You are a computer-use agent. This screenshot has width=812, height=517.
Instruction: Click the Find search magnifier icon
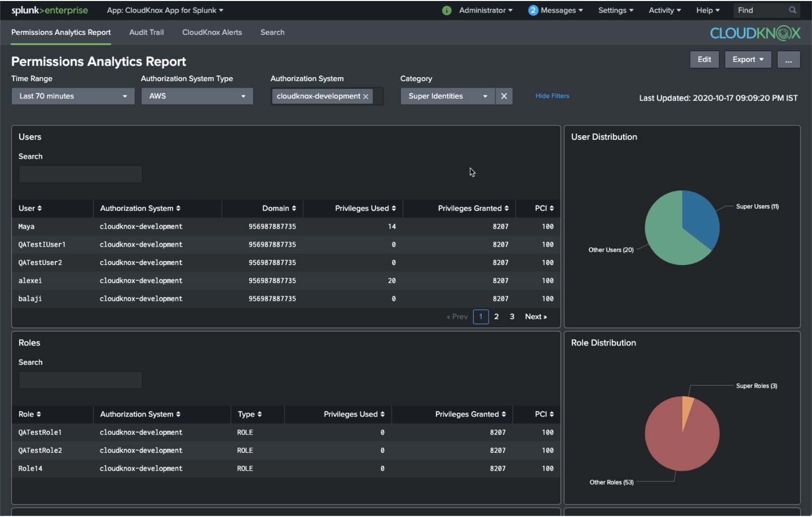click(792, 10)
